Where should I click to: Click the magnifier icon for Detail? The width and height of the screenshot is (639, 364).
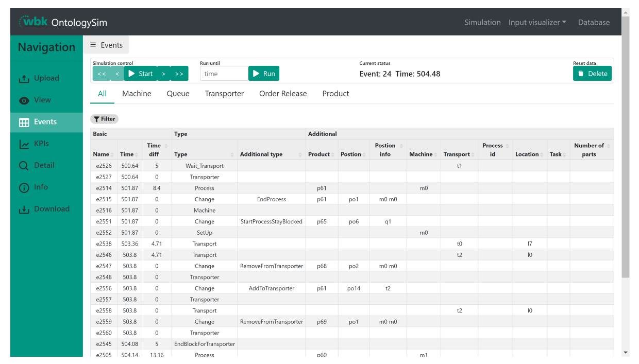[24, 166]
